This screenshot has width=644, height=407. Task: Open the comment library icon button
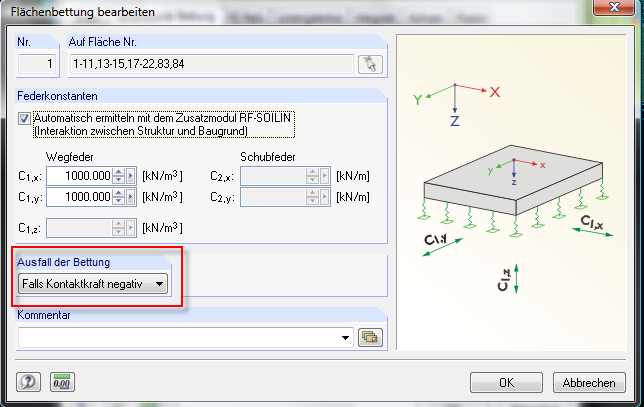pos(370,337)
